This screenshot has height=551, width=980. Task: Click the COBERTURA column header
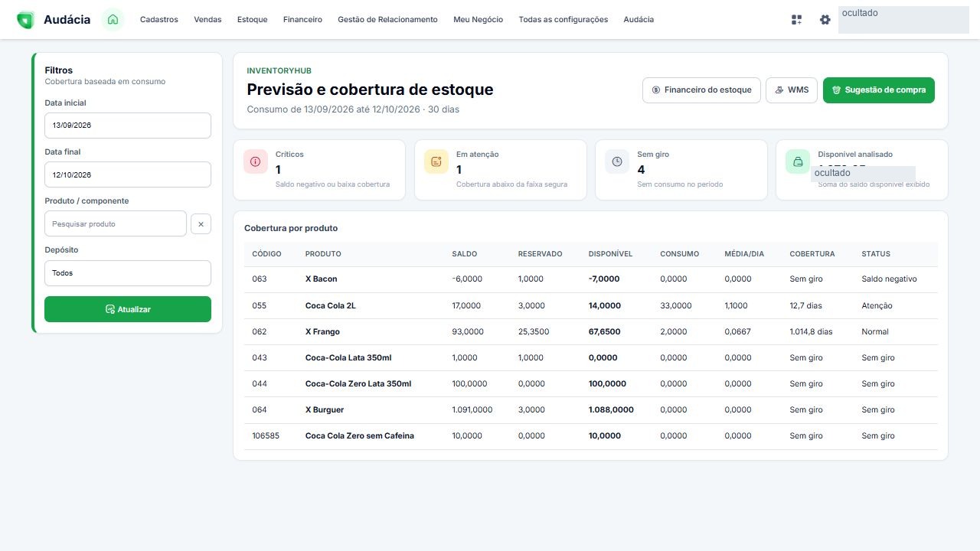[x=812, y=254]
